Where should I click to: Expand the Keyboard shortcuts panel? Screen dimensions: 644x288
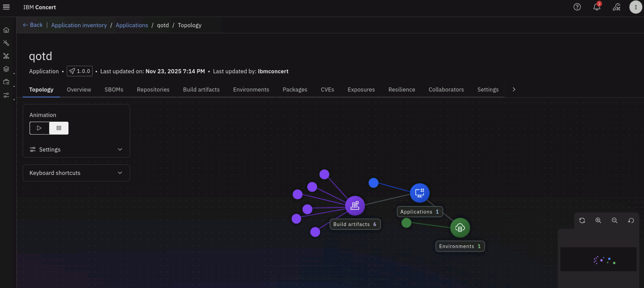click(76, 173)
